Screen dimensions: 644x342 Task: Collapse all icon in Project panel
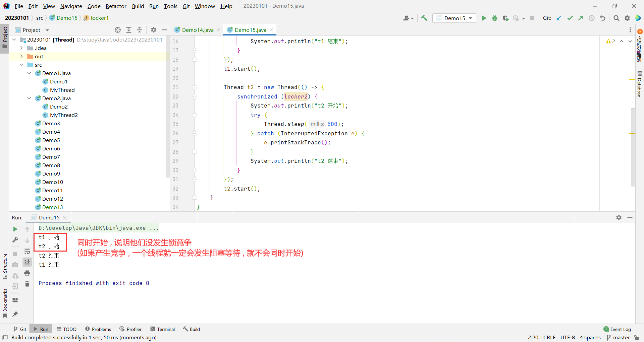[140, 30]
